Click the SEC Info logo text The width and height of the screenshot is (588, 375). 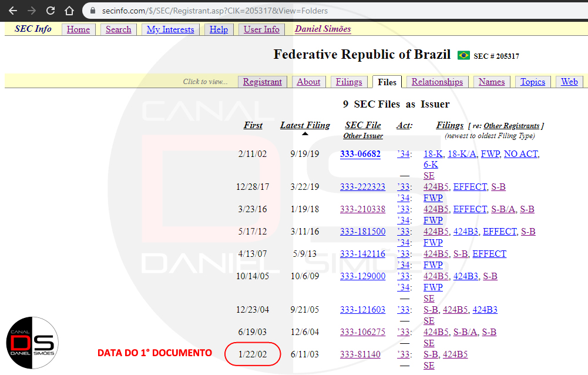click(33, 29)
